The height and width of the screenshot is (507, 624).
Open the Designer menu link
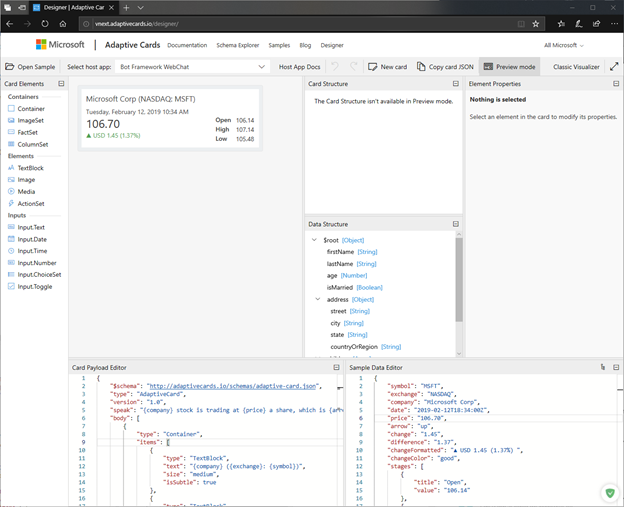332,45
